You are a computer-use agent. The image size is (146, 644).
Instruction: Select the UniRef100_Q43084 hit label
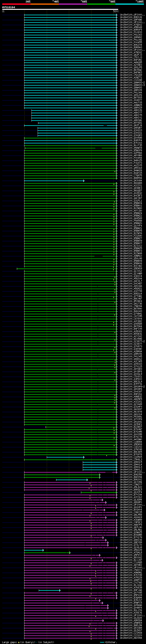(x=131, y=181)
